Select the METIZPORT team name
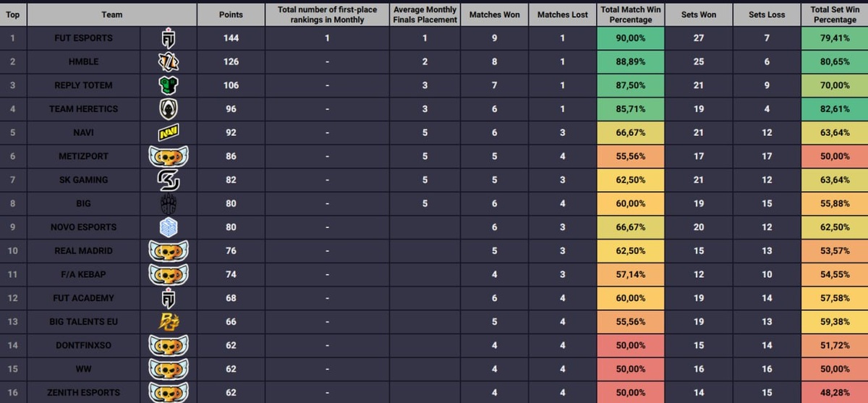 pos(83,156)
